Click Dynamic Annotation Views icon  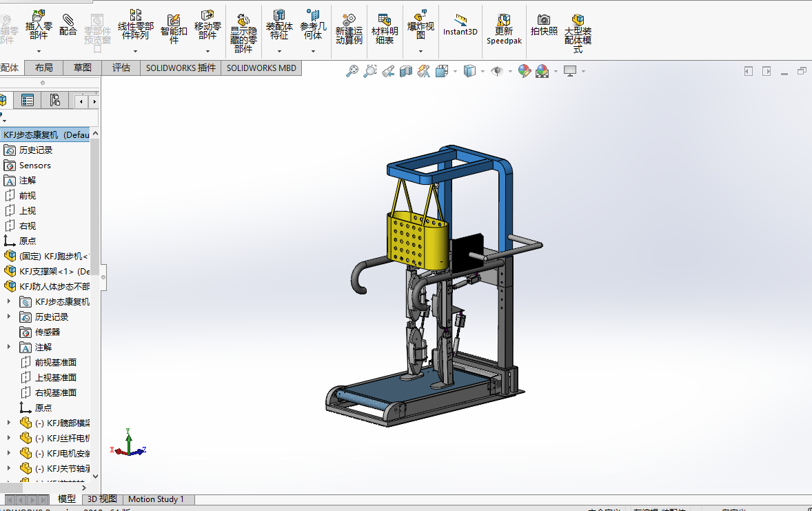click(x=424, y=71)
